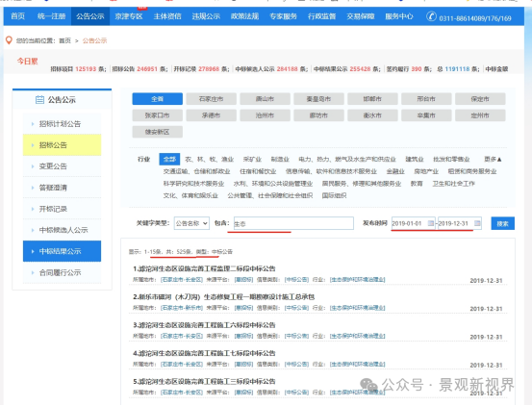532x406 pixels.
Task: Select 中标结果公示 in the sidebar
Action: (62, 251)
